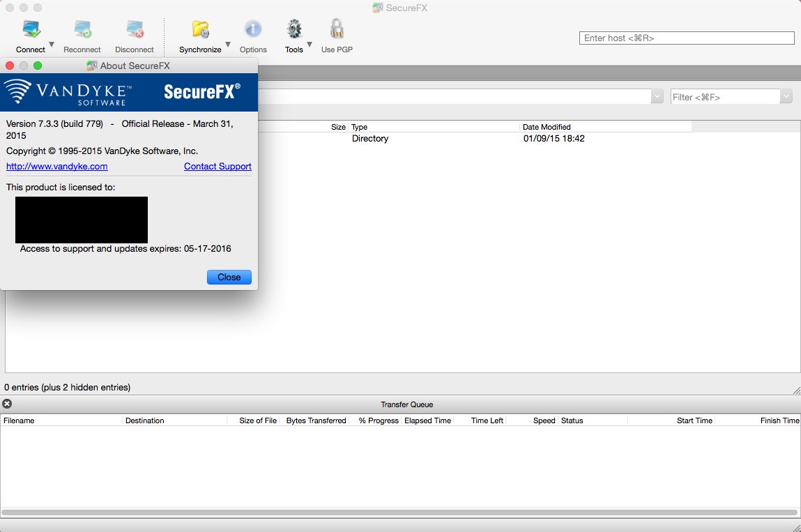The width and height of the screenshot is (801, 532).
Task: Click the Transfer Queue horizontal scrollbar
Action: coord(399,512)
